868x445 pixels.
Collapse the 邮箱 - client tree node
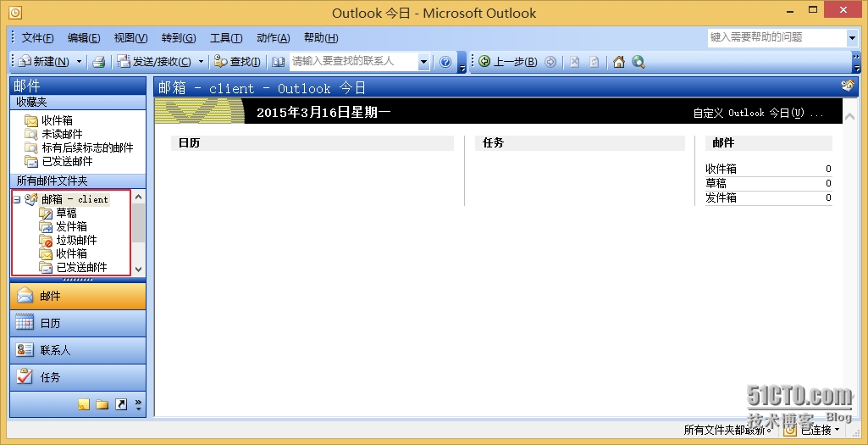tap(17, 199)
